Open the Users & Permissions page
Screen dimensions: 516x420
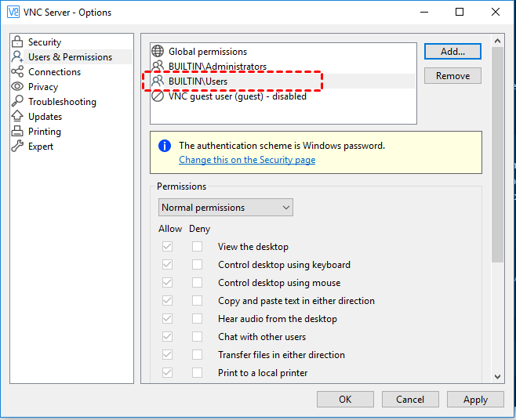coord(70,57)
